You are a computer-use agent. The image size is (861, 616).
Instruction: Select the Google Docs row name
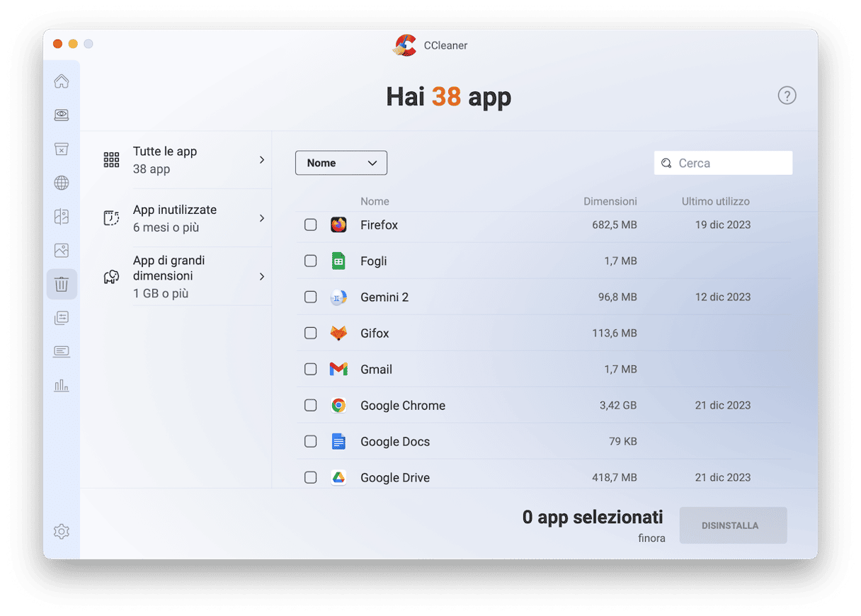click(395, 441)
